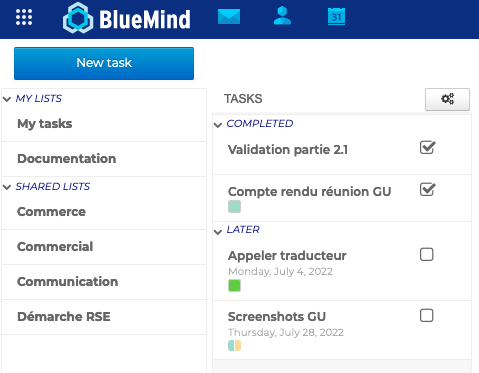Check off the Screenshots GU task
This screenshot has height=373, width=479.
[427, 315]
